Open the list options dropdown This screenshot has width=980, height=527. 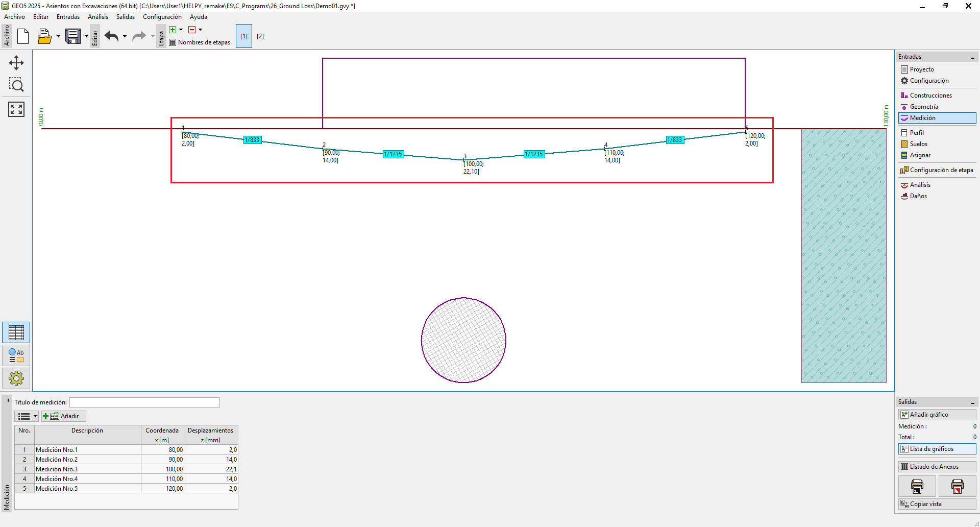coord(27,416)
